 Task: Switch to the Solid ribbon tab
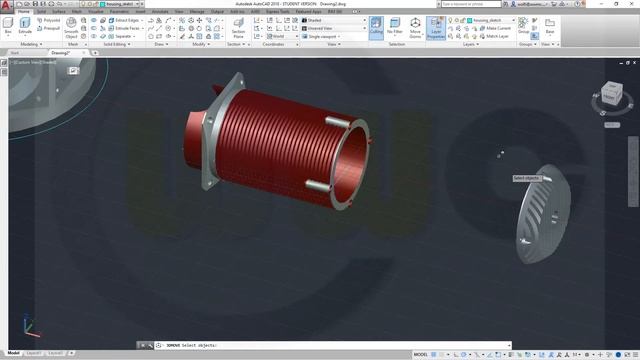41,11
